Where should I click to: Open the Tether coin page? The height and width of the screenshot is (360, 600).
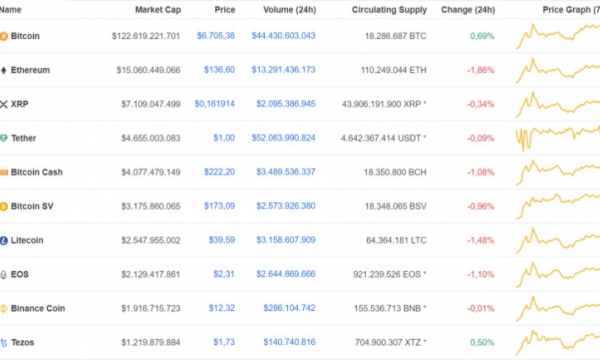tap(23, 138)
